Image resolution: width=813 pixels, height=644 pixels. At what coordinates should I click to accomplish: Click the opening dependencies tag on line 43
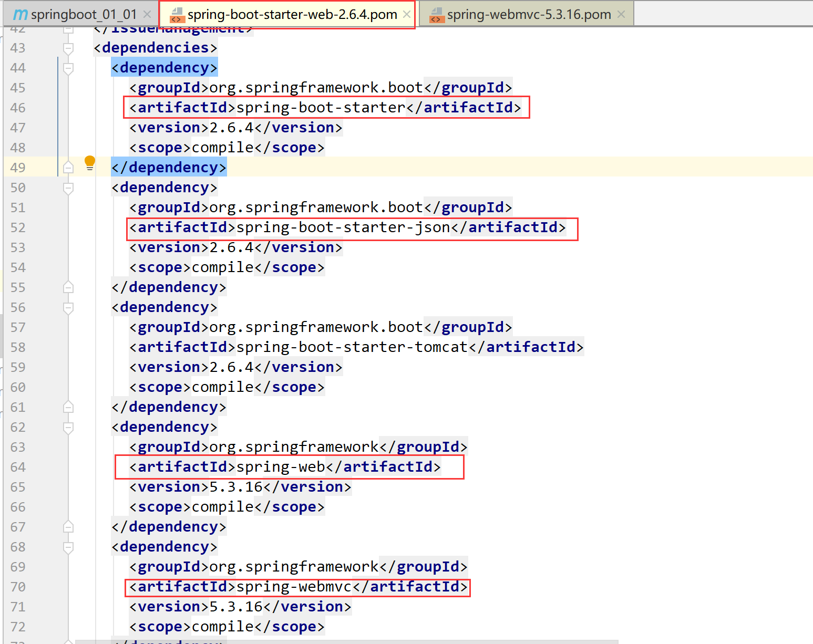point(156,48)
